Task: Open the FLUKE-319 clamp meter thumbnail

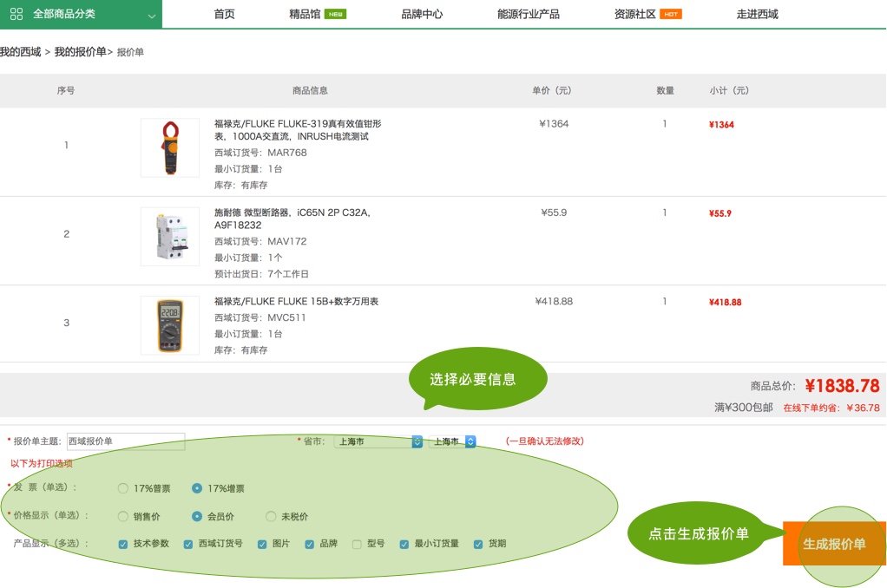Action: pyautogui.click(x=170, y=148)
